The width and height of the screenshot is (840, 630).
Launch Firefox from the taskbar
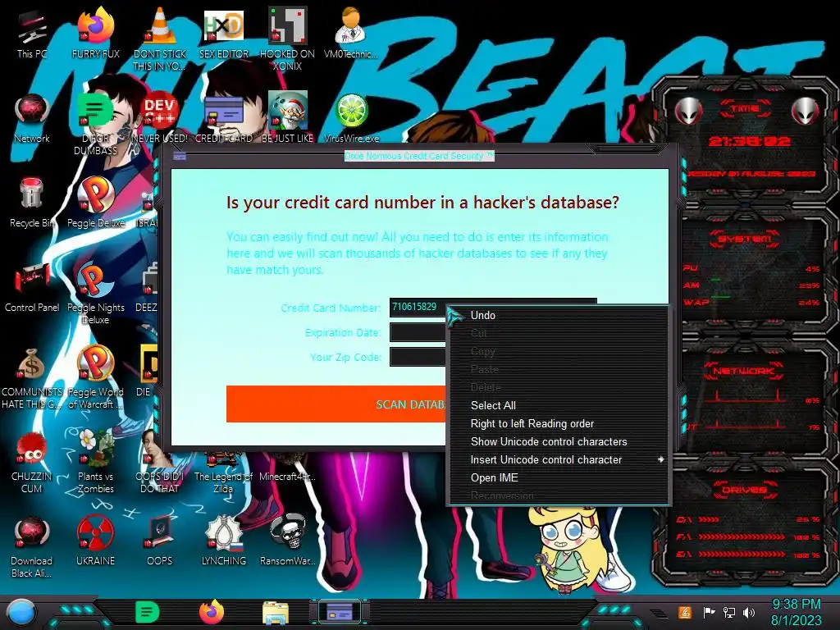coord(212,612)
